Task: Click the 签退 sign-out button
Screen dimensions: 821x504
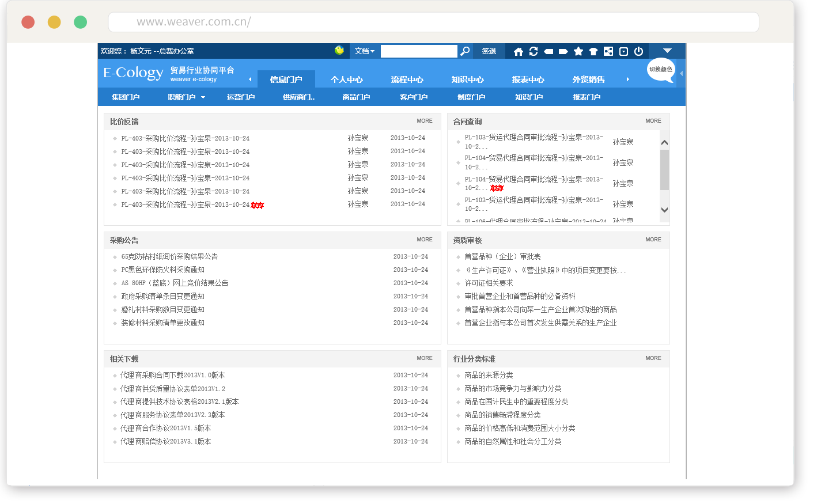Action: click(489, 51)
